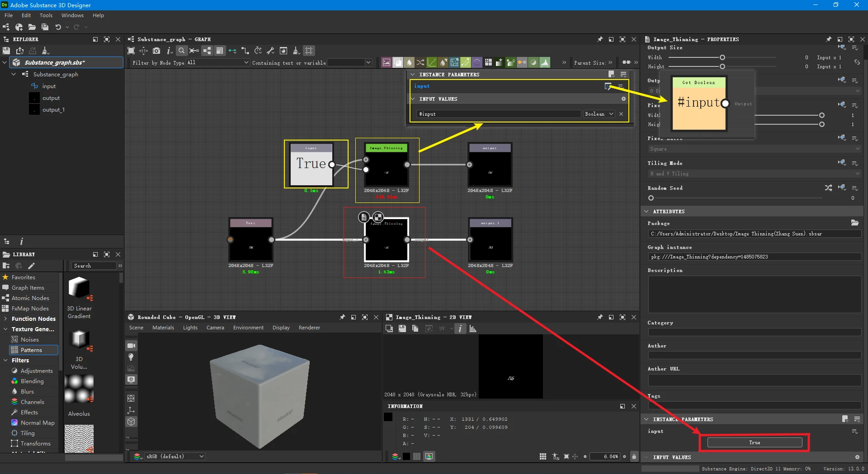Open the Filter by Node Type dropdown
Viewport: 868px width, 474px height.
(218, 62)
